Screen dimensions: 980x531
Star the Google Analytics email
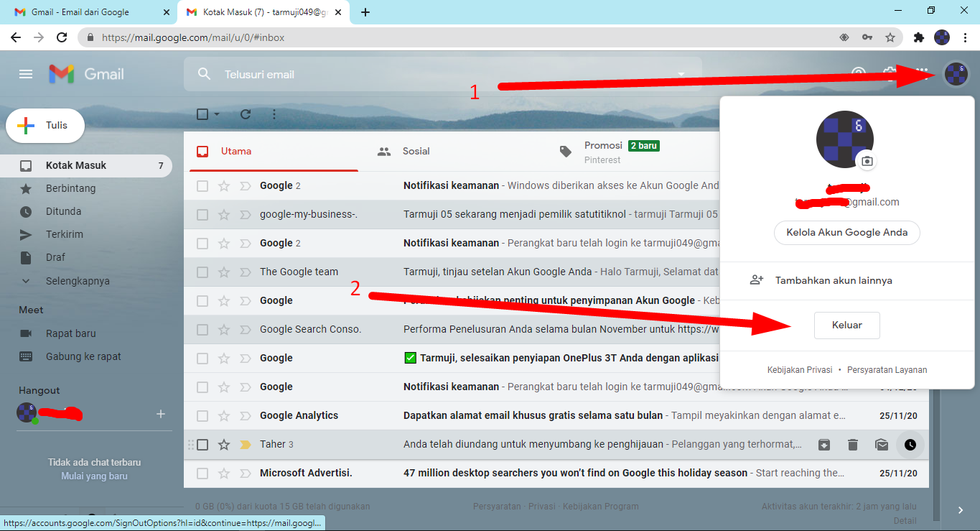pos(224,416)
